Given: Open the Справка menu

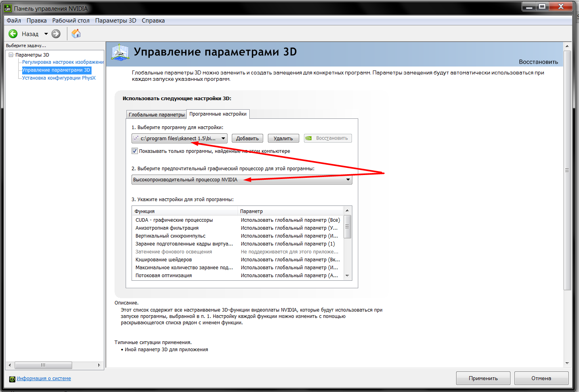Looking at the screenshot, I should 153,21.
